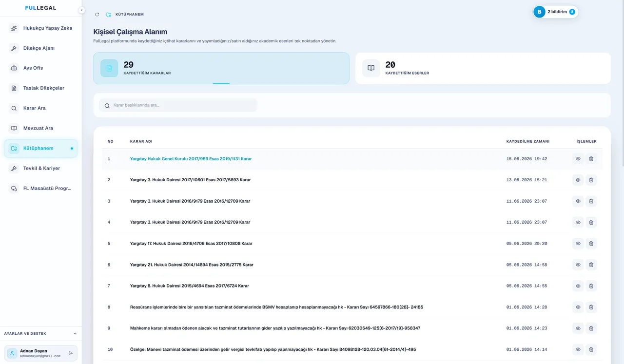
Task: Focus the Karar başlıklarında ara search field
Action: click(178, 105)
